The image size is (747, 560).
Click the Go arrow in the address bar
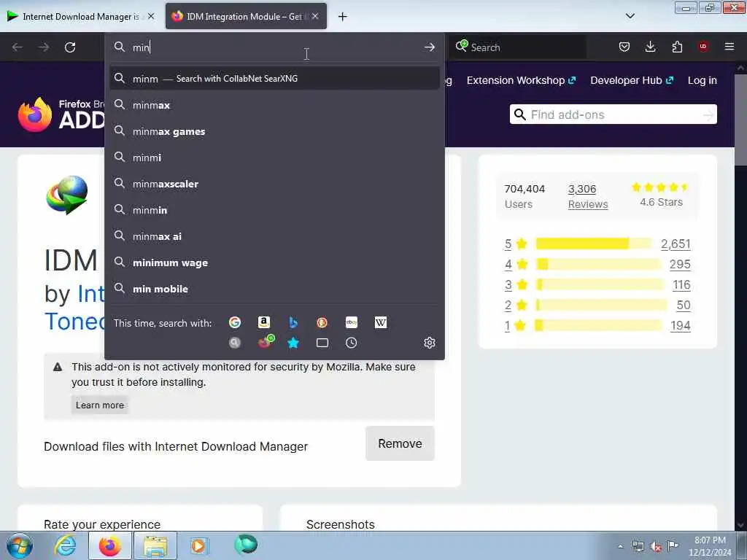point(429,47)
